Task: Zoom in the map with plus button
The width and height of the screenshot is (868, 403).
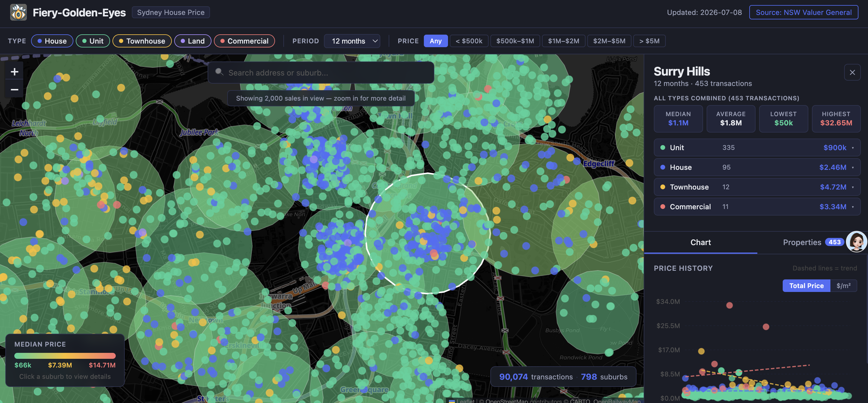Action: coord(14,71)
